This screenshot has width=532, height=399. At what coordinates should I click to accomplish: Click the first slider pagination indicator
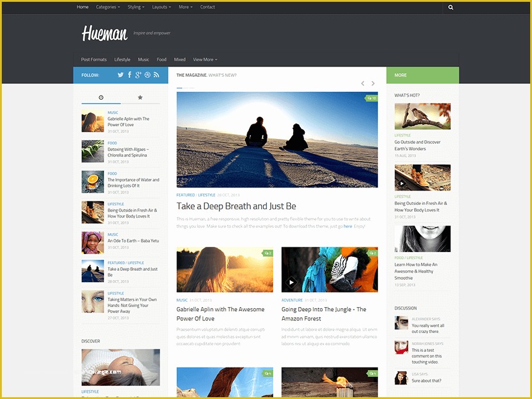[x=180, y=88]
